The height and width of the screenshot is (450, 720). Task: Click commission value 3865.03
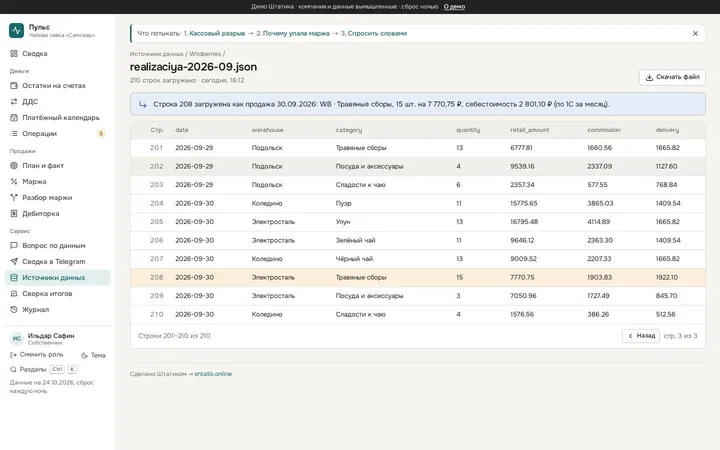(x=600, y=203)
